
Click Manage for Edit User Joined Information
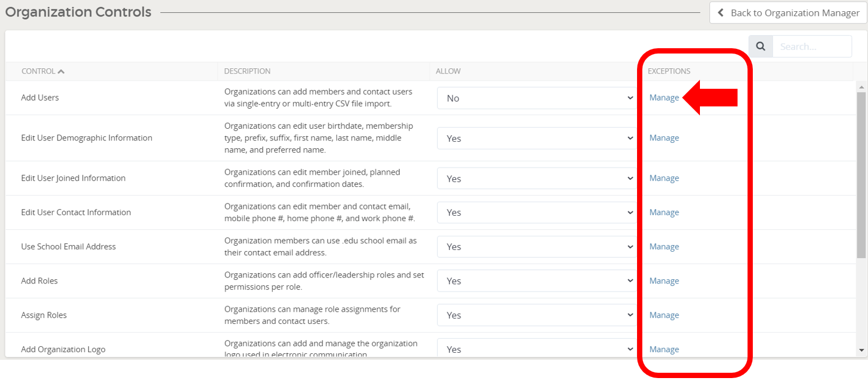point(664,178)
